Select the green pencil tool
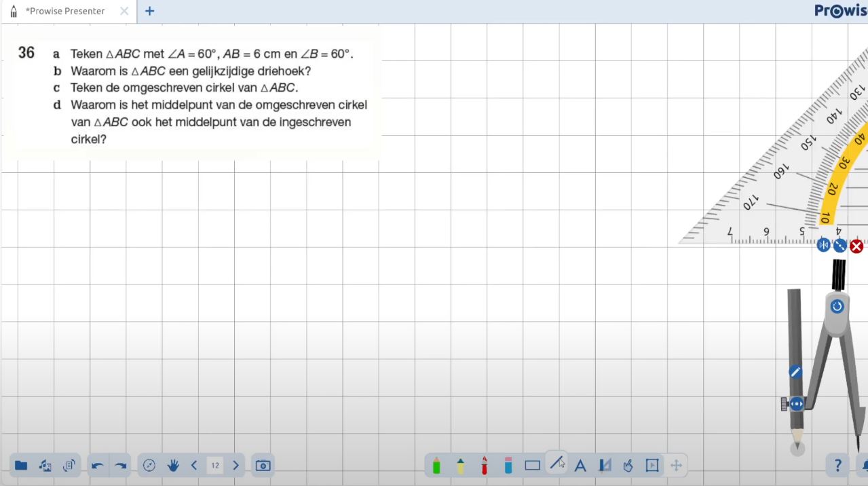The width and height of the screenshot is (868, 486). [436, 465]
